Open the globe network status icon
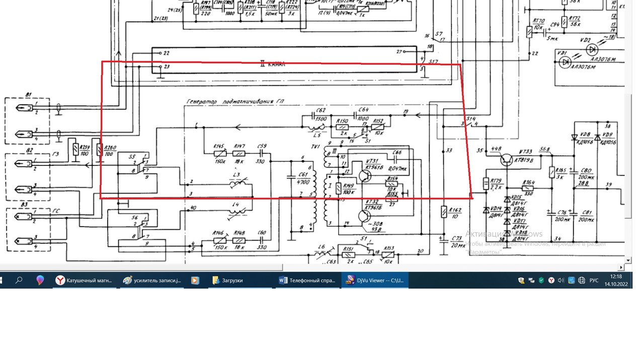Screen dimensions: 644x362 582,281
